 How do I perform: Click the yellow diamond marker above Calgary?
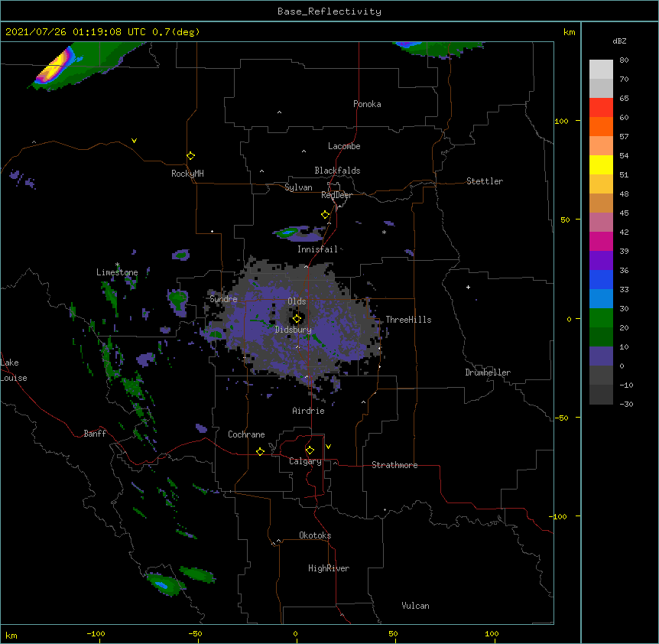click(x=310, y=450)
